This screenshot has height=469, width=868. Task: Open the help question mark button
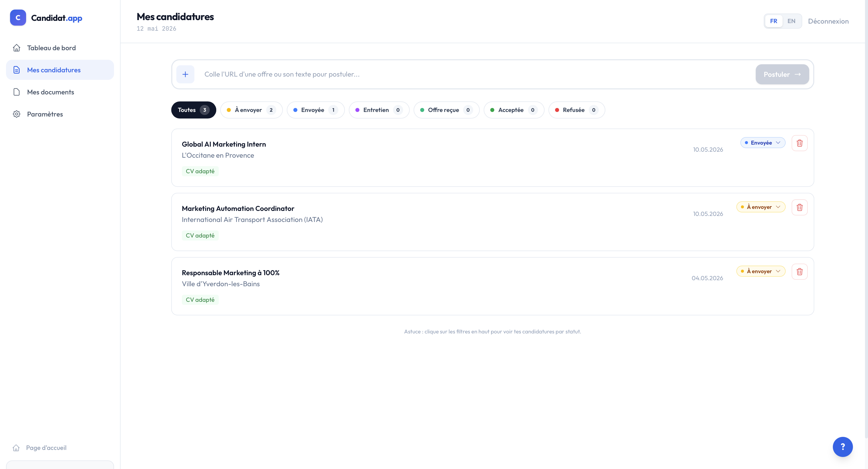click(842, 447)
